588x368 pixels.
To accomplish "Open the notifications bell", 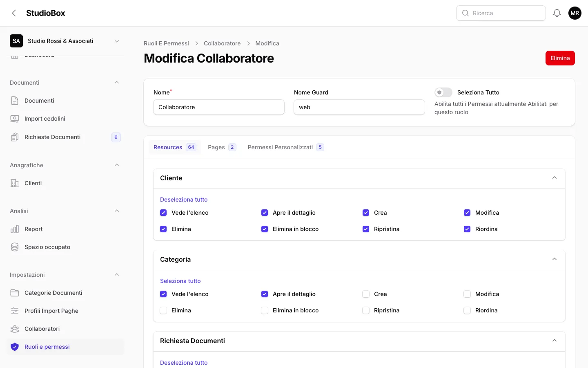I will (557, 13).
